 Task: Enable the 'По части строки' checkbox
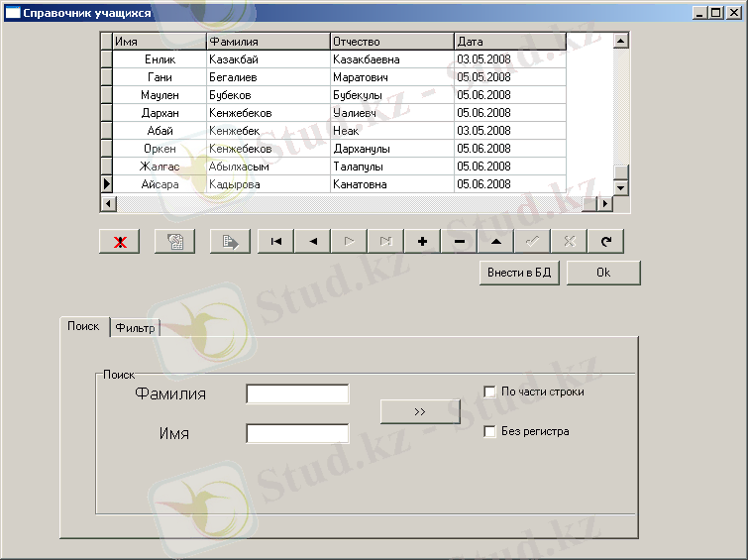(489, 392)
